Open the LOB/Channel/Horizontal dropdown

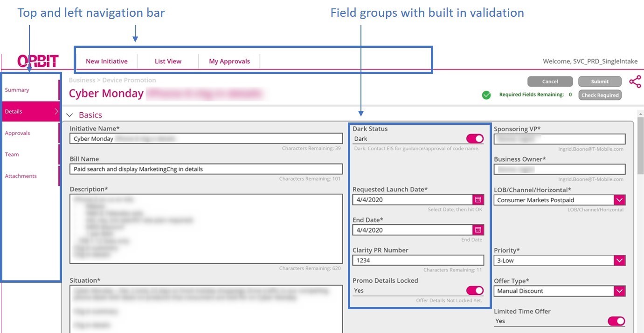619,200
